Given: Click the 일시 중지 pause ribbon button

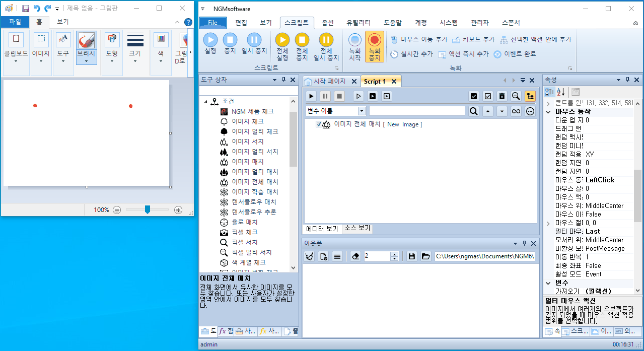Looking at the screenshot, I should (x=254, y=43).
